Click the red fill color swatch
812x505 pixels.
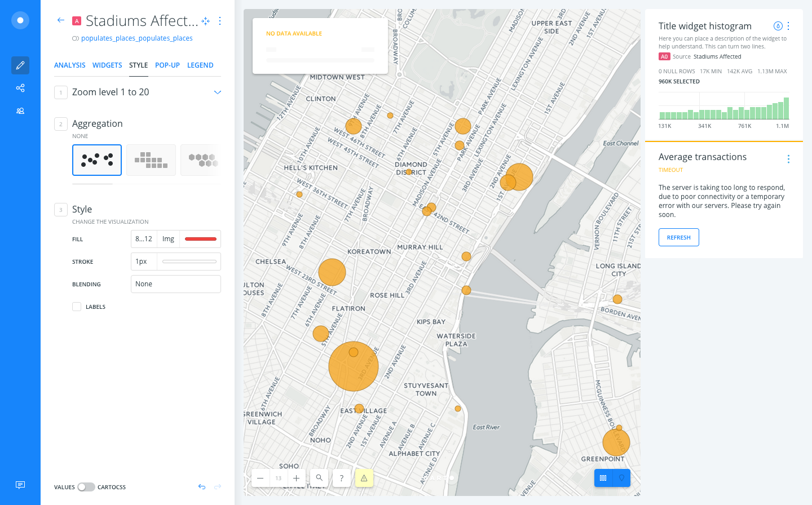point(201,239)
